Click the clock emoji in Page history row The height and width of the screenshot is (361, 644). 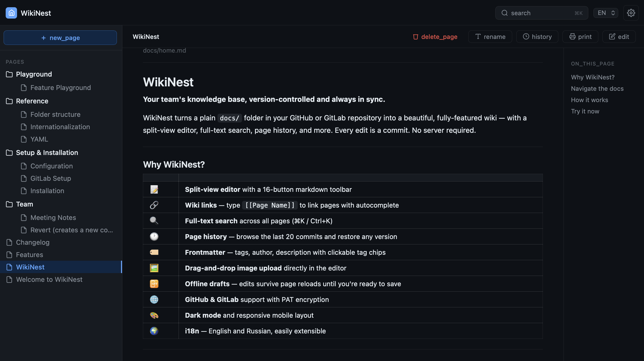(x=154, y=237)
